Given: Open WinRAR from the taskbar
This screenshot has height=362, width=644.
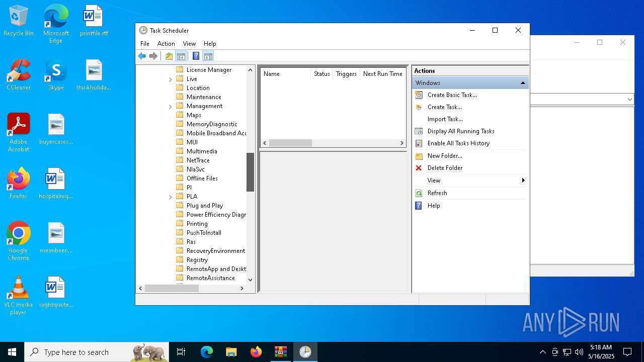Looking at the screenshot, I should 280,352.
